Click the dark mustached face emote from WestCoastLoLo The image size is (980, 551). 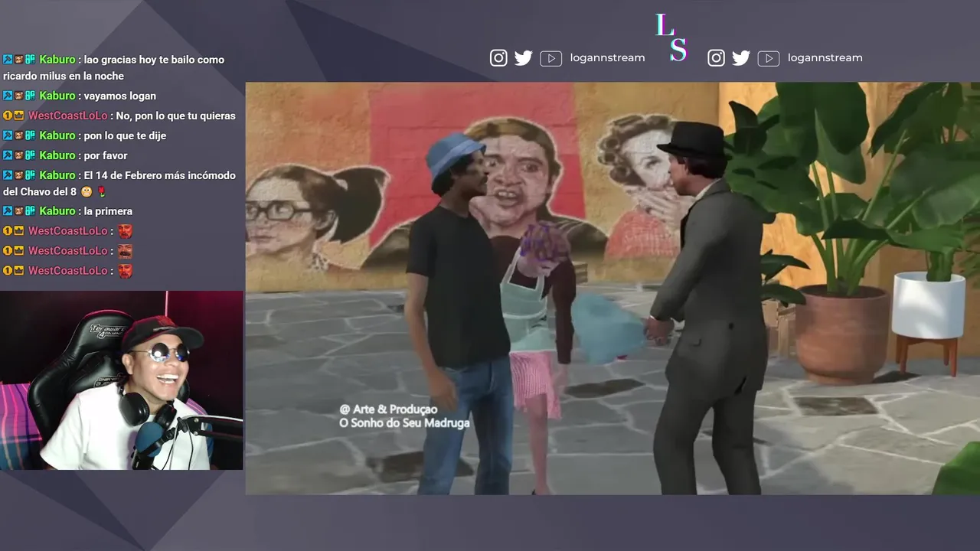pyautogui.click(x=126, y=251)
